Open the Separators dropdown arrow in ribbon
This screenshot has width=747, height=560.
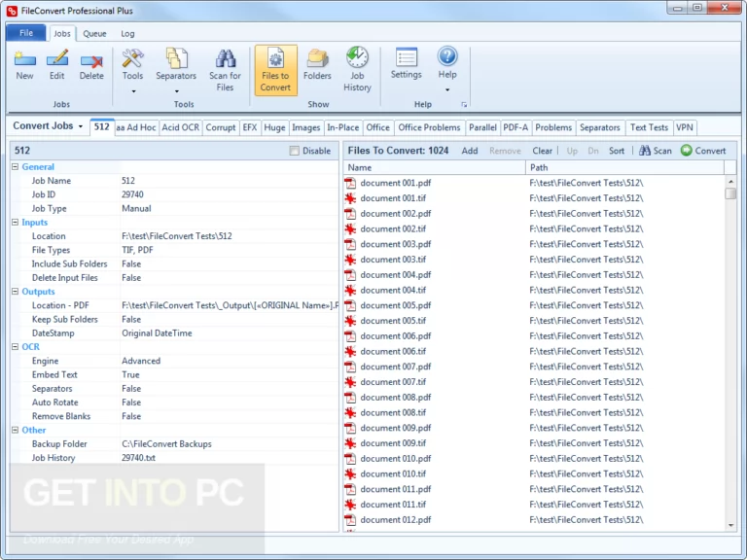[x=177, y=91]
